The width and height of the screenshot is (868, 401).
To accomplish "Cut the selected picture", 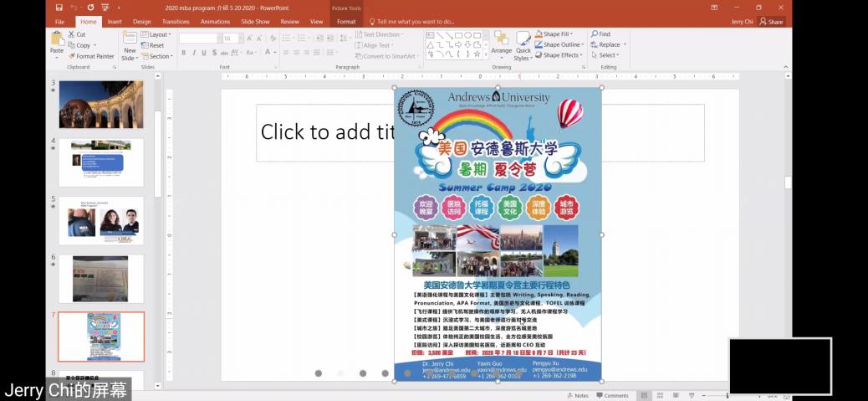I will click(77, 34).
